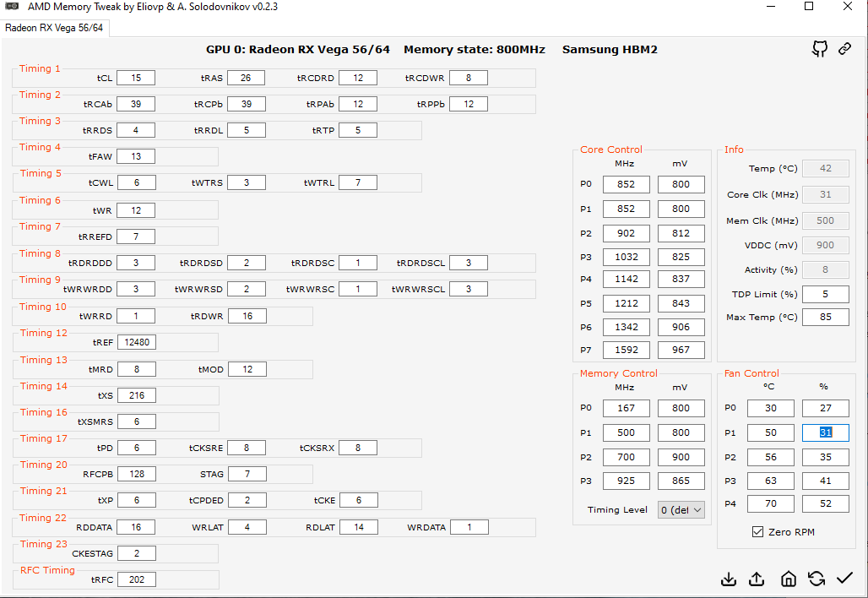Click the RDLAT value field
The image size is (868, 598).
click(359, 527)
